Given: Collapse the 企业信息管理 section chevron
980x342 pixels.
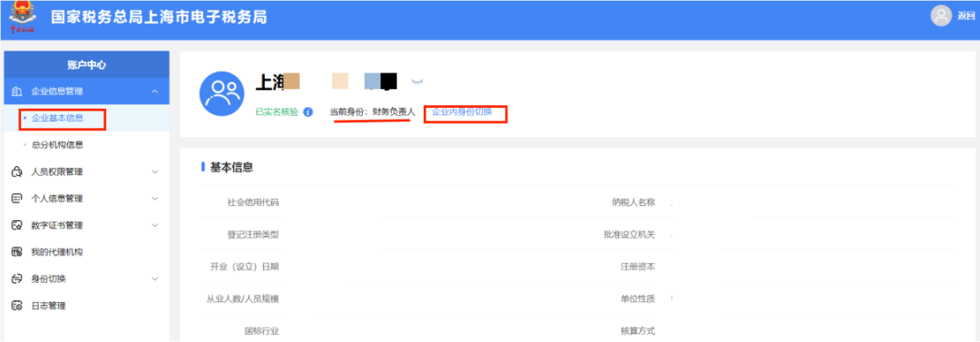Looking at the screenshot, I should click(155, 92).
